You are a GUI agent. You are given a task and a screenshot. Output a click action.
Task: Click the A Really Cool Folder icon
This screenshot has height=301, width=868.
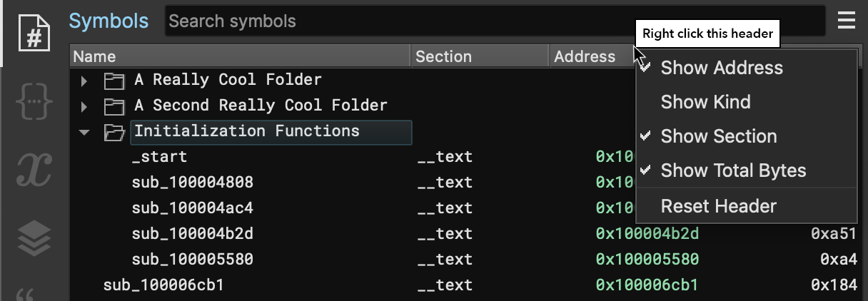click(x=114, y=80)
